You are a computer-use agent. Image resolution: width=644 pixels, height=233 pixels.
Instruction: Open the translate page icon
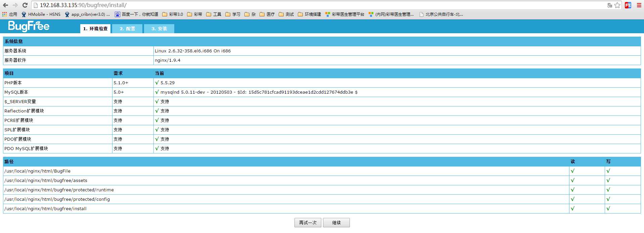610,5
